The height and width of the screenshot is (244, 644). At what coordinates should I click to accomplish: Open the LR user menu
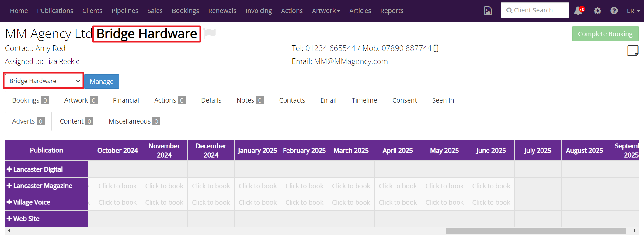633,11
